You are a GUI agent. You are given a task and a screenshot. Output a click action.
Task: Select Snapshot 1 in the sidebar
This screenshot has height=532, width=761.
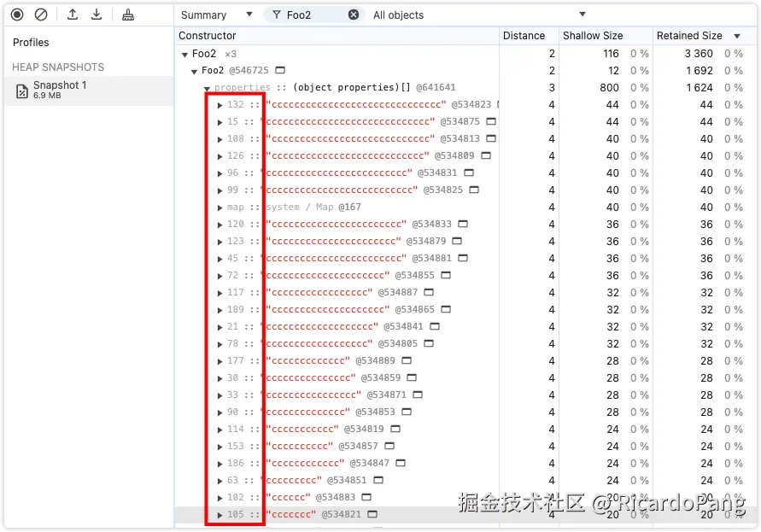pyautogui.click(x=89, y=91)
